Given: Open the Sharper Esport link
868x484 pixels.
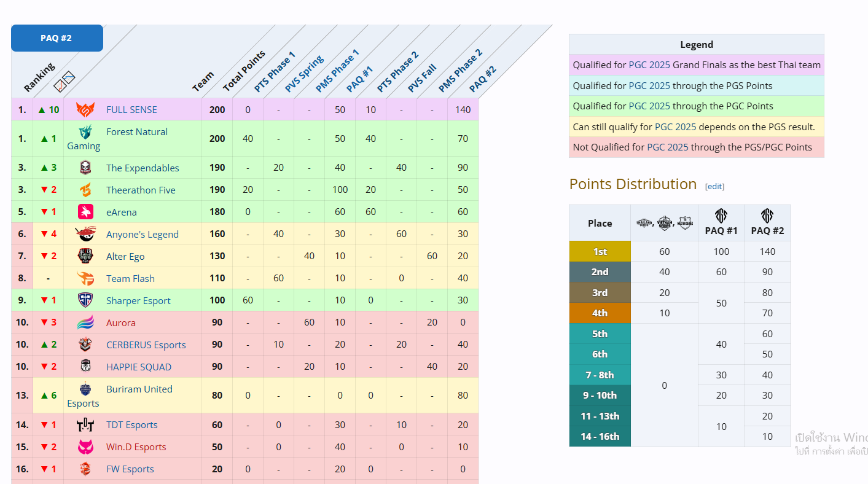Looking at the screenshot, I should (x=138, y=300).
